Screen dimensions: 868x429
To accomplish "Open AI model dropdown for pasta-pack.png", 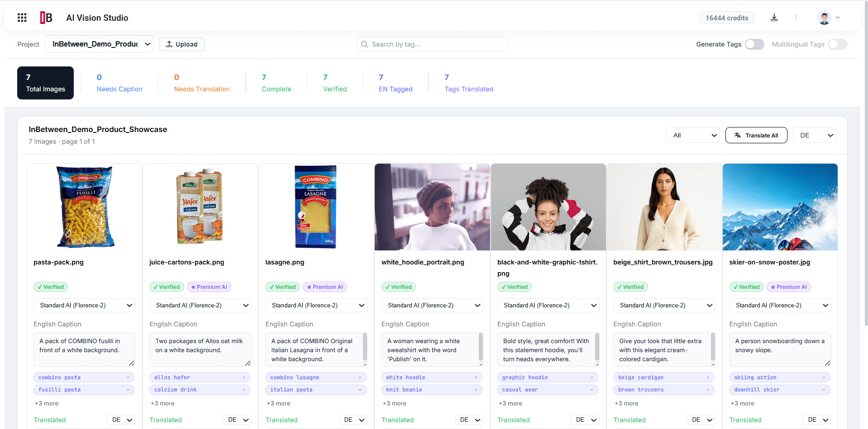I will (x=84, y=306).
